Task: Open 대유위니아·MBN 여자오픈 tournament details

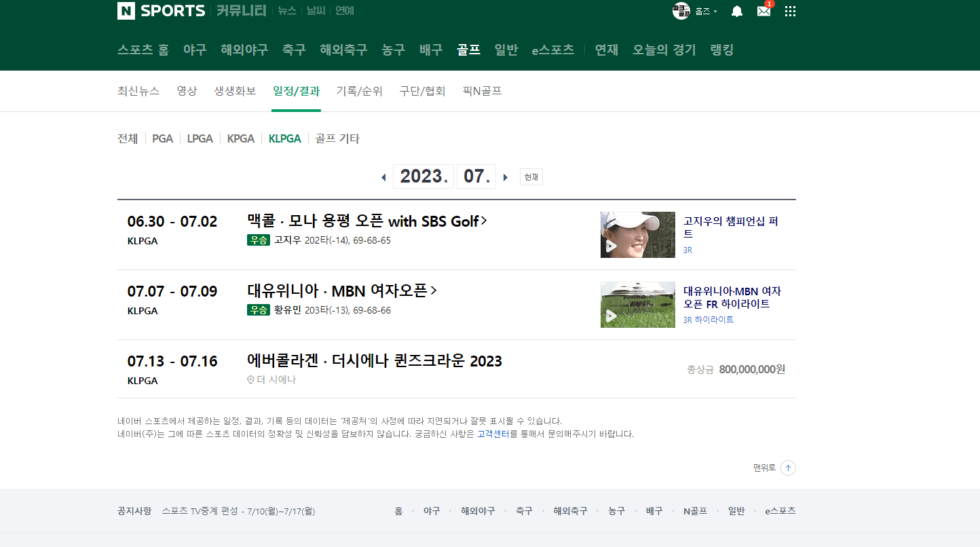Action: (x=342, y=291)
